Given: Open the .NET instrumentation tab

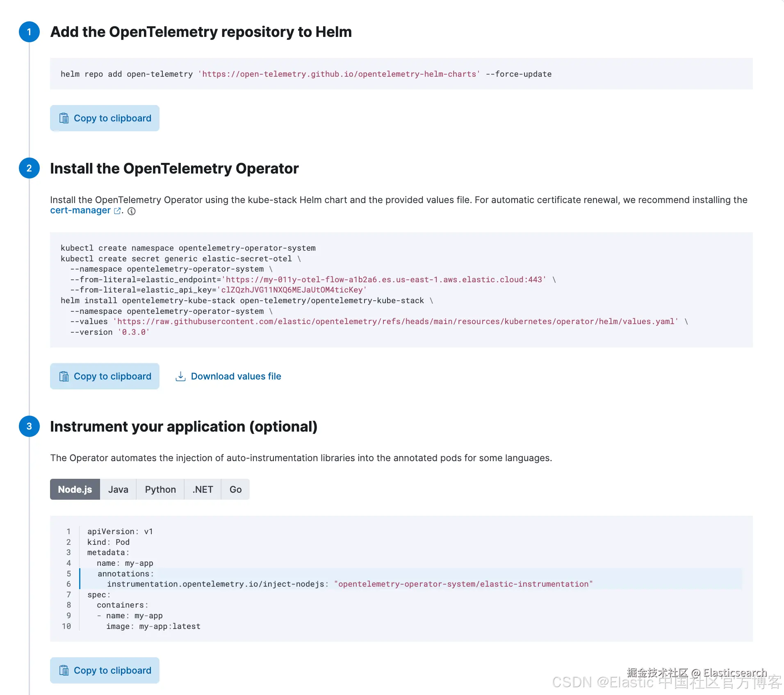Looking at the screenshot, I should click(x=203, y=489).
